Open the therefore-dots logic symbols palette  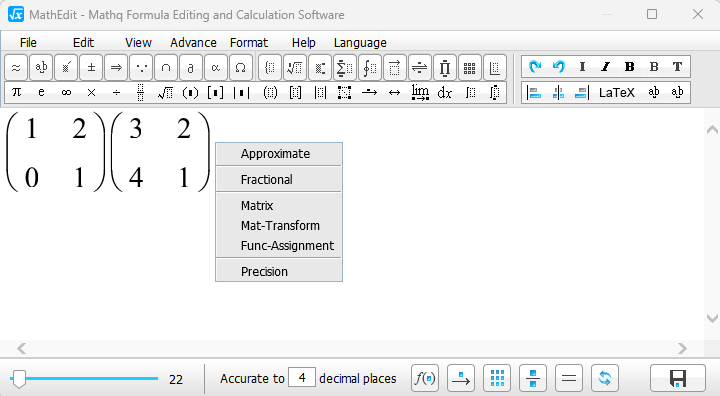141,68
